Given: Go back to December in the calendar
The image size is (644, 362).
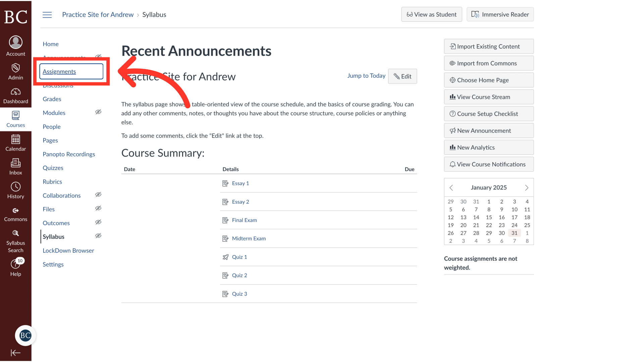Looking at the screenshot, I should (x=451, y=188).
